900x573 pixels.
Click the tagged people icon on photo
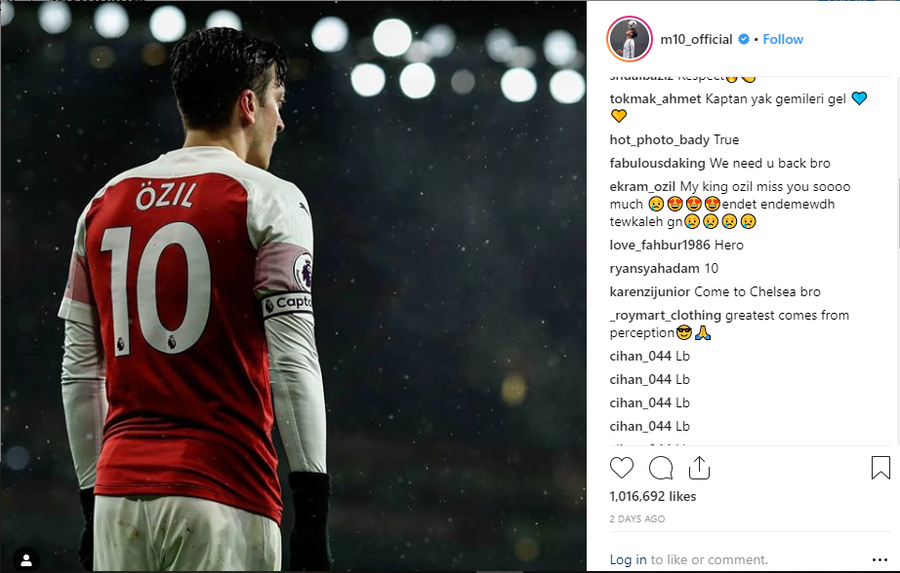(x=27, y=559)
